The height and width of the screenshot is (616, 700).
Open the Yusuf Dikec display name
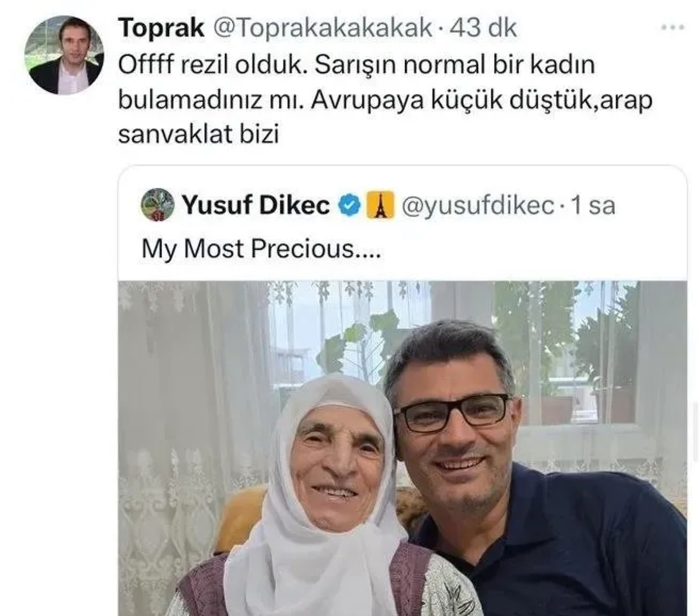(x=256, y=205)
